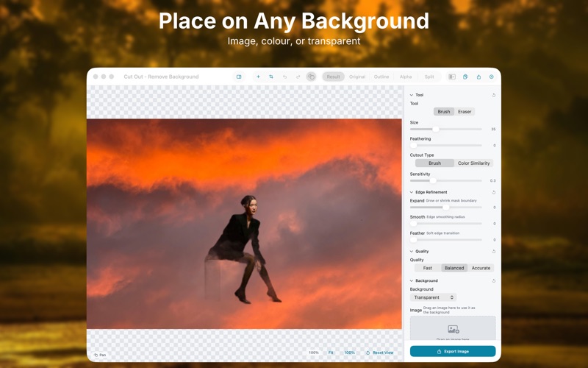This screenshot has width=588, height=368.
Task: Adjust the Feather soft edge slider
Action: point(446,240)
